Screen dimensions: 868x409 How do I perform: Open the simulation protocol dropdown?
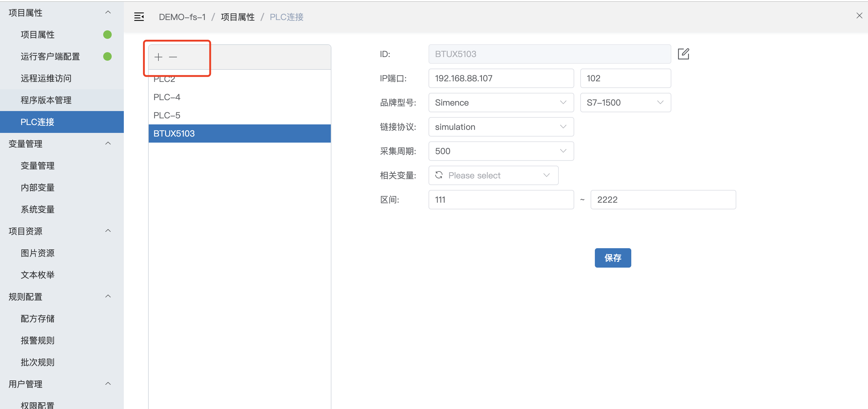[501, 127]
